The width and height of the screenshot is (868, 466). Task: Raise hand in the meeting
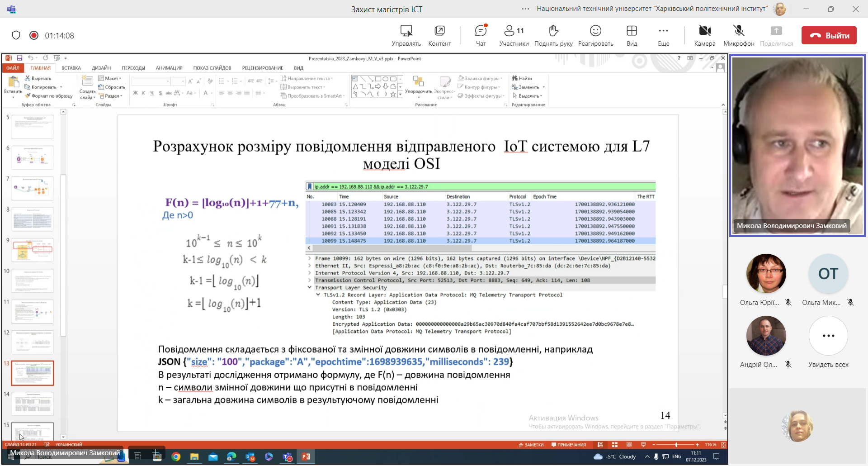point(553,35)
